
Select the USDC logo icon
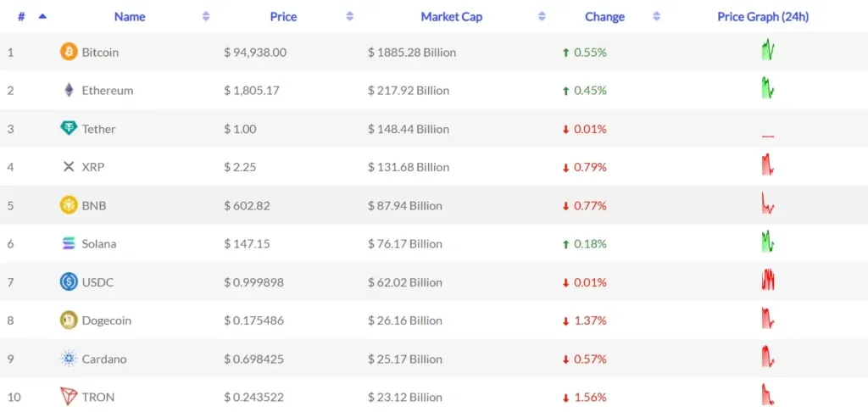click(69, 282)
